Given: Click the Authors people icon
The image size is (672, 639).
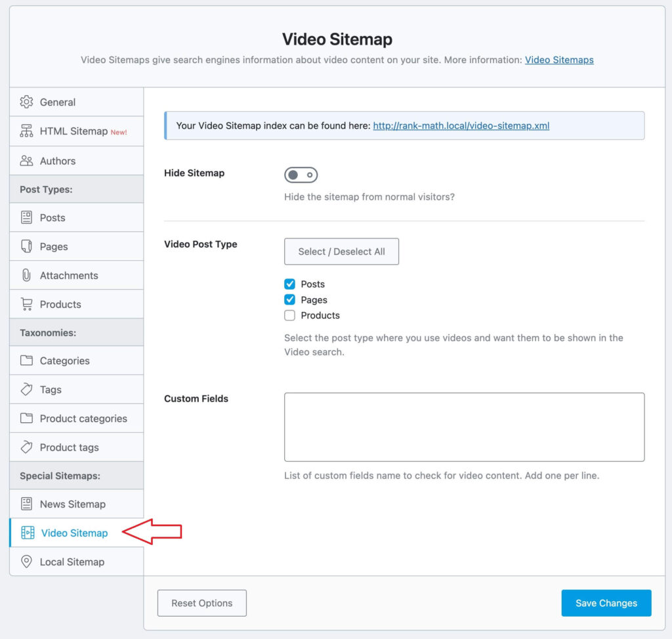Looking at the screenshot, I should pos(26,161).
